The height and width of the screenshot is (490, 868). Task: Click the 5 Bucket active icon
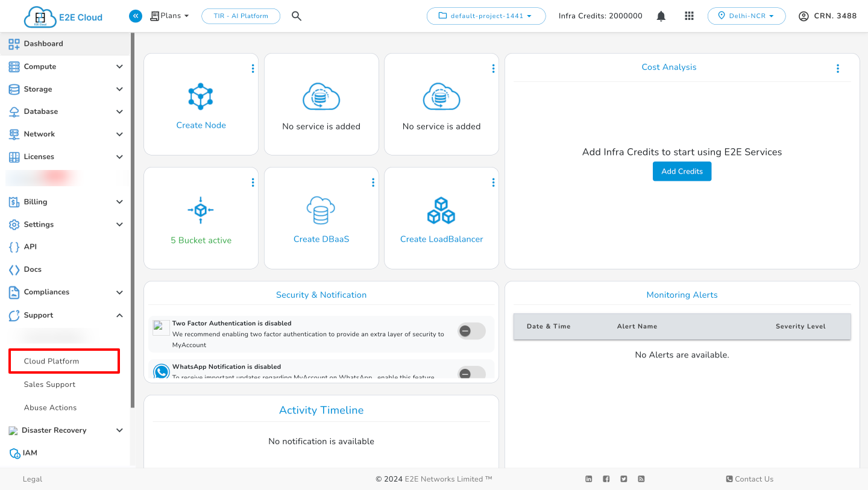click(201, 210)
